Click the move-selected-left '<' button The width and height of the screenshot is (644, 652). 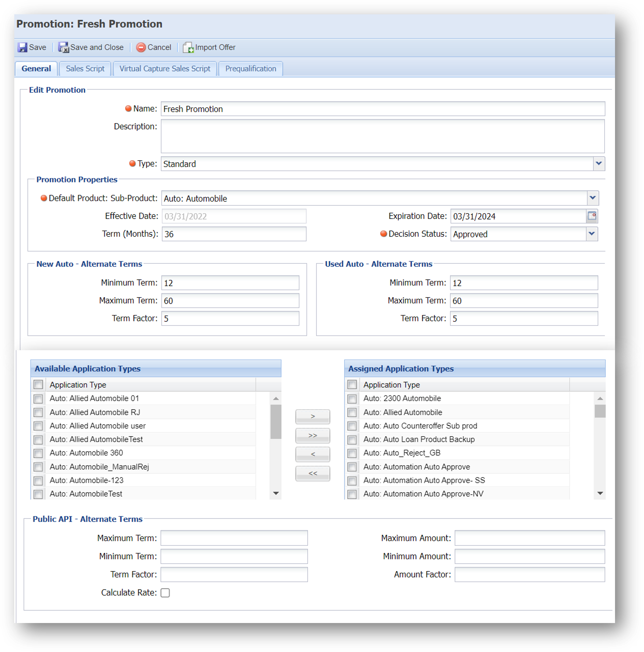click(x=313, y=454)
